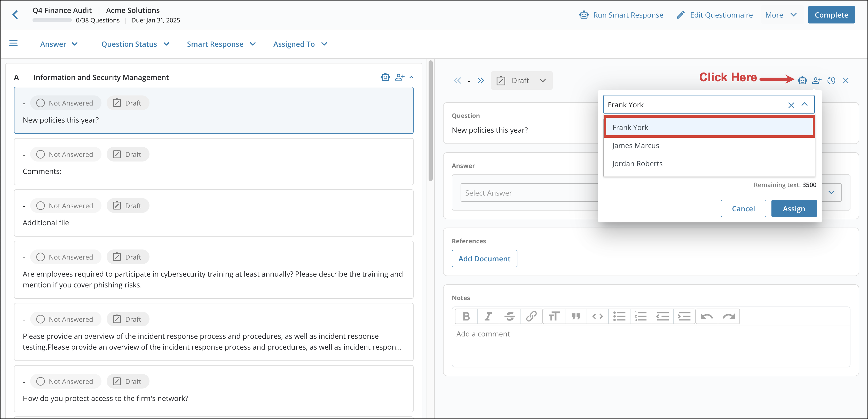The width and height of the screenshot is (868, 419).
Task: Undo the last edit in Notes
Action: [x=707, y=316]
